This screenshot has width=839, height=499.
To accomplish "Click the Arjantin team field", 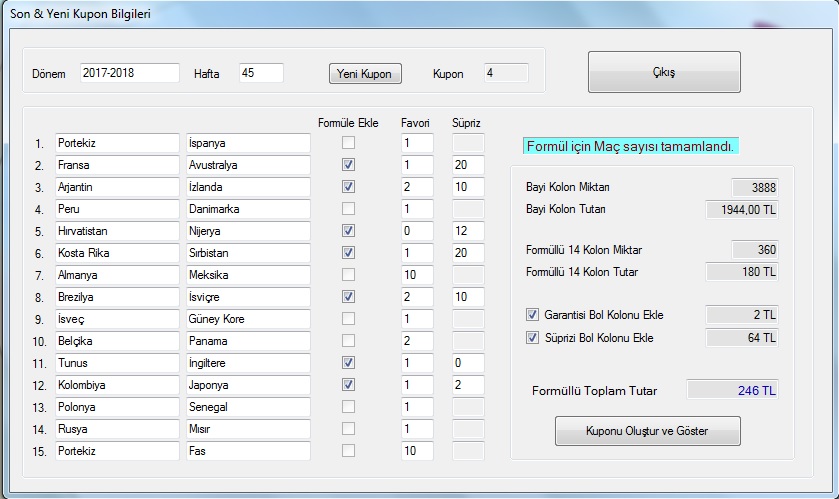I will [x=117, y=187].
